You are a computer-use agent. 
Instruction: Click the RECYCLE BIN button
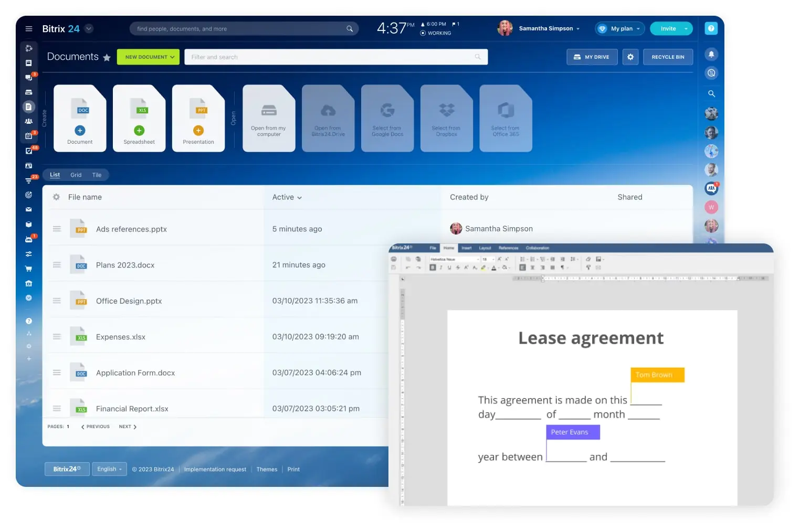point(668,57)
